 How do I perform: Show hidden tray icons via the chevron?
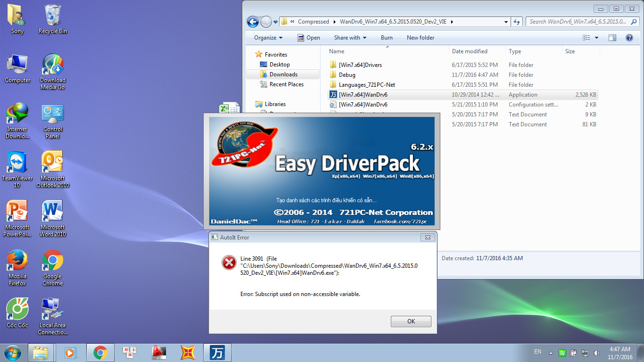551,353
